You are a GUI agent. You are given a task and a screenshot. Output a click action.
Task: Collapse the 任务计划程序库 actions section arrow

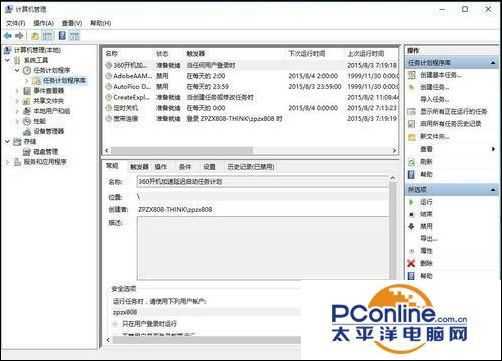tap(493, 63)
